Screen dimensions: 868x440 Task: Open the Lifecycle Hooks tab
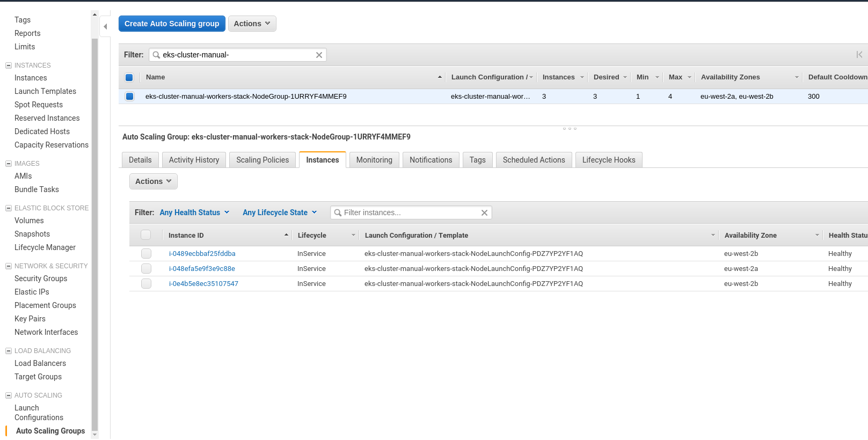coord(609,160)
